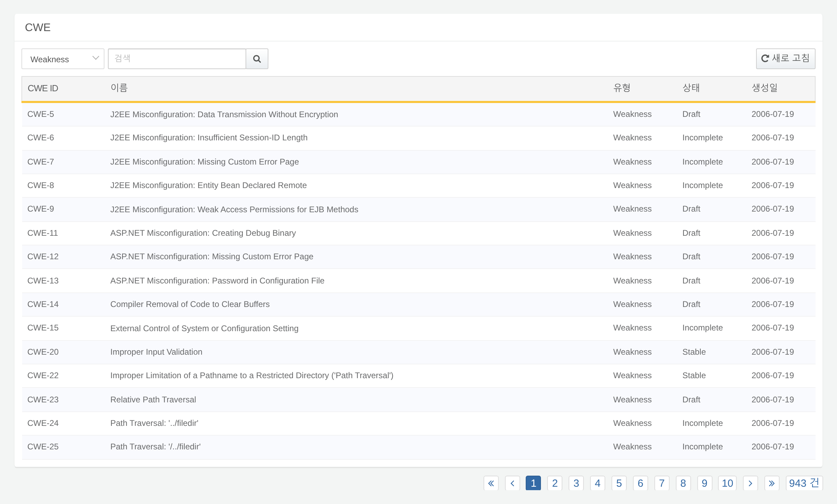Click the 943 건 total count
This screenshot has height=504, width=837.
[804, 483]
